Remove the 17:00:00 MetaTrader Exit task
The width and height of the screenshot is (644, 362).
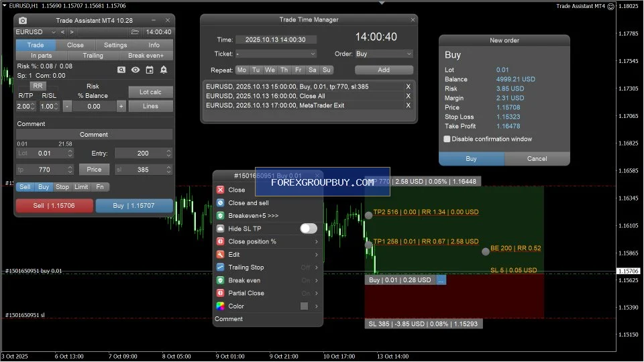(409, 105)
